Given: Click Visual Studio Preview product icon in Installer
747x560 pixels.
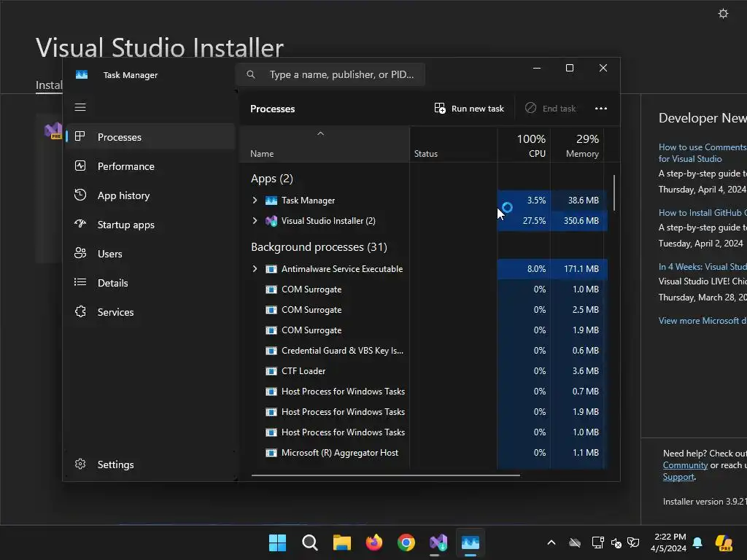Looking at the screenshot, I should click(x=53, y=131).
